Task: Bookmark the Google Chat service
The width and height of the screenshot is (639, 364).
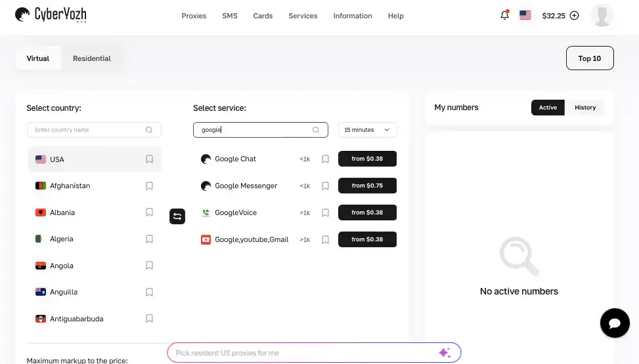Action: point(325,159)
